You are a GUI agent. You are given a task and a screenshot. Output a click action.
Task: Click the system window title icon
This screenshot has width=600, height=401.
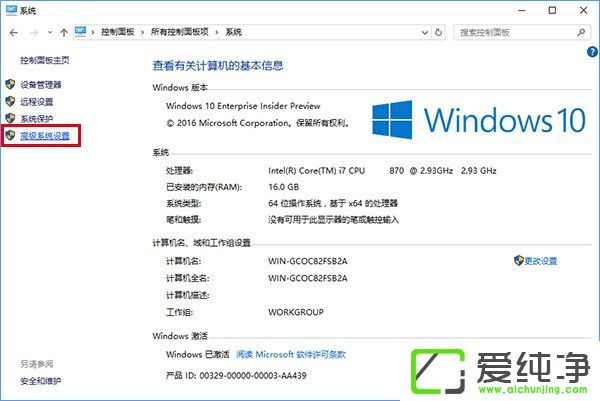coord(11,10)
